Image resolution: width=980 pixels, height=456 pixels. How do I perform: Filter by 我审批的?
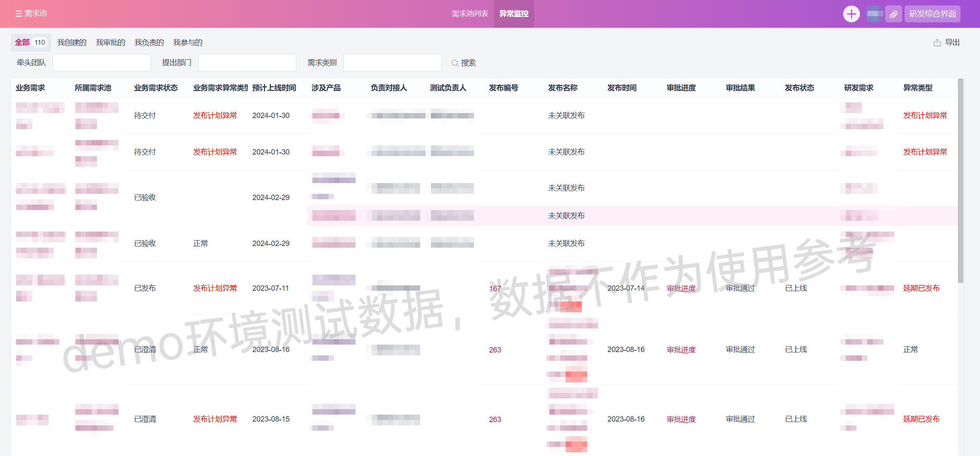pyautogui.click(x=110, y=42)
